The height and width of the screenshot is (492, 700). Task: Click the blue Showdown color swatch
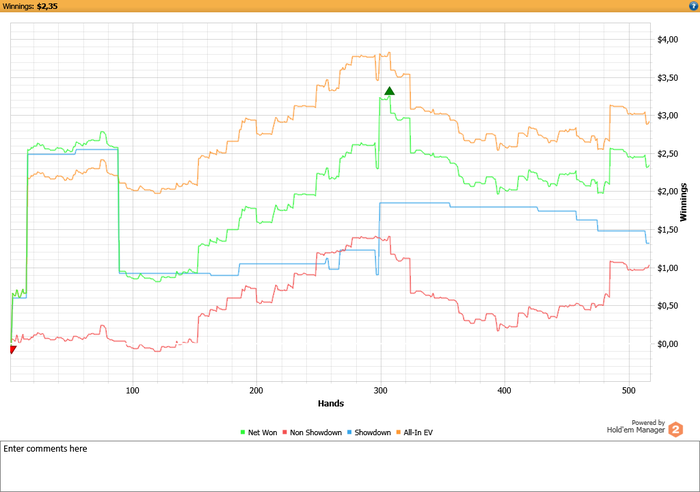[350, 432]
